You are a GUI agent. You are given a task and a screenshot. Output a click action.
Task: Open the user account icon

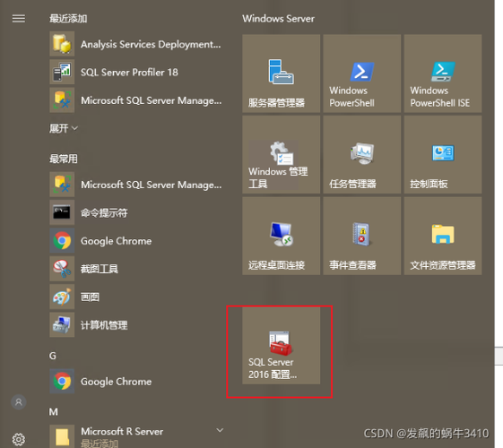coord(19,401)
